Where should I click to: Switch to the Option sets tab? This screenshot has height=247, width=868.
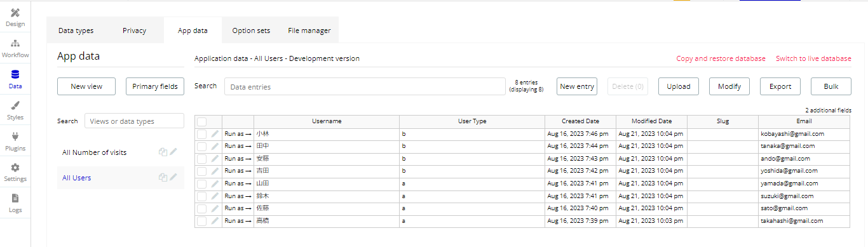251,30
